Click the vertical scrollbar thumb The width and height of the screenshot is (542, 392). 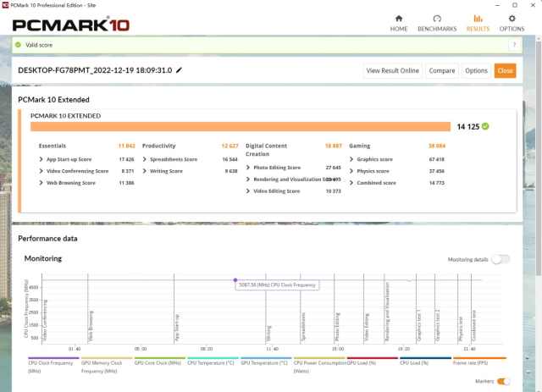[x=539, y=158]
